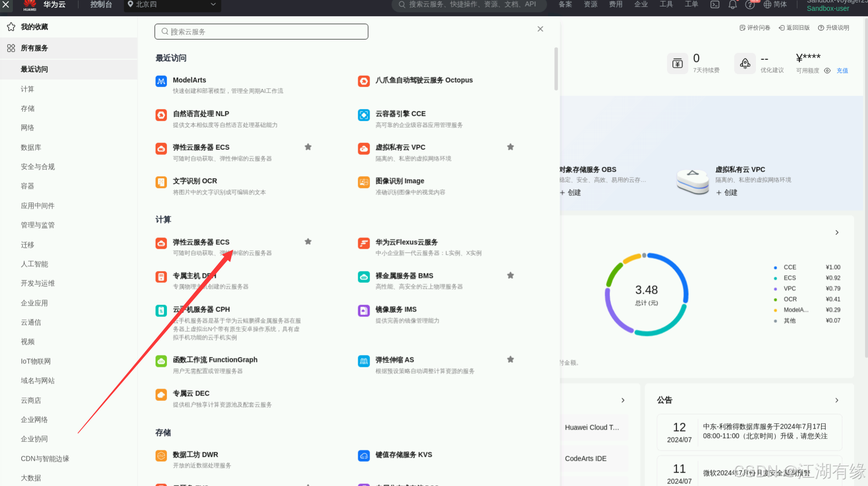Open the notification bell icon

coord(733,4)
